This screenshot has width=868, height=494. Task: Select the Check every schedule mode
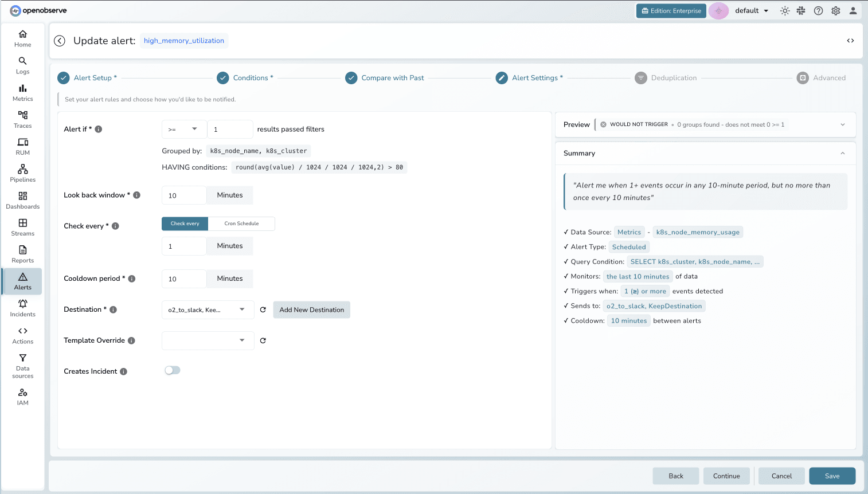(185, 224)
